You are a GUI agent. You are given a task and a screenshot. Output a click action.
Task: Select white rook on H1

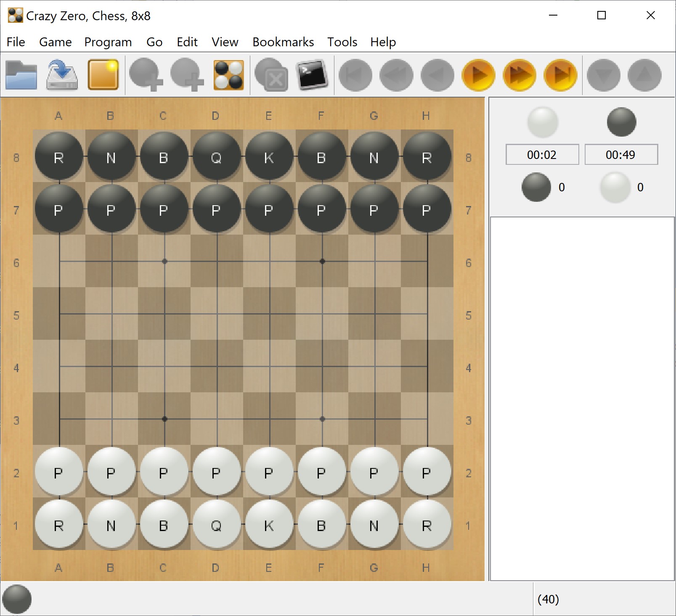tap(427, 524)
